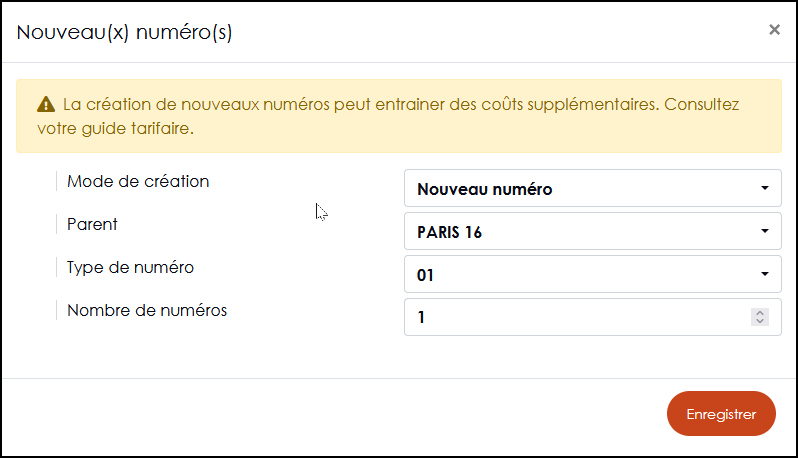Click the selected value Nouveau numéro
This screenshot has width=798, height=458.
[484, 189]
